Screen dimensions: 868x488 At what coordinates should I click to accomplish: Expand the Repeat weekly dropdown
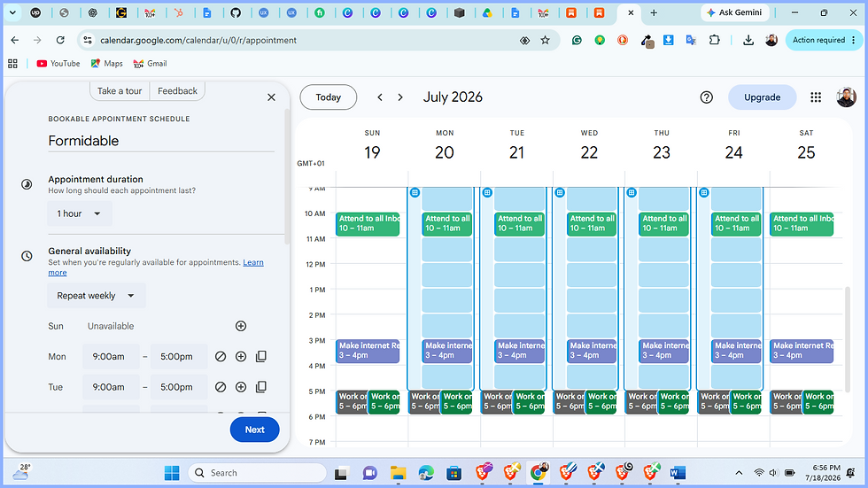point(96,296)
